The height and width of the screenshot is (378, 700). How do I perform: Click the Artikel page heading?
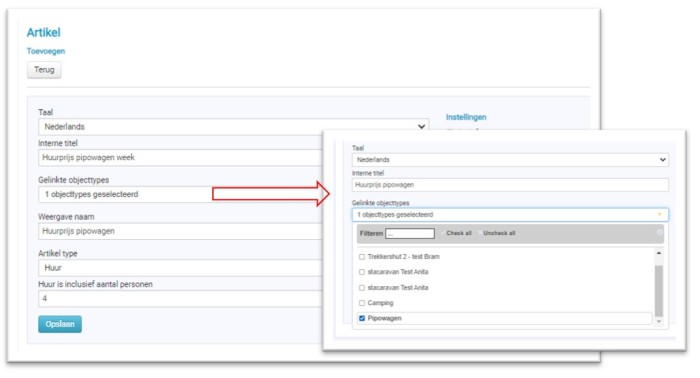tap(43, 32)
